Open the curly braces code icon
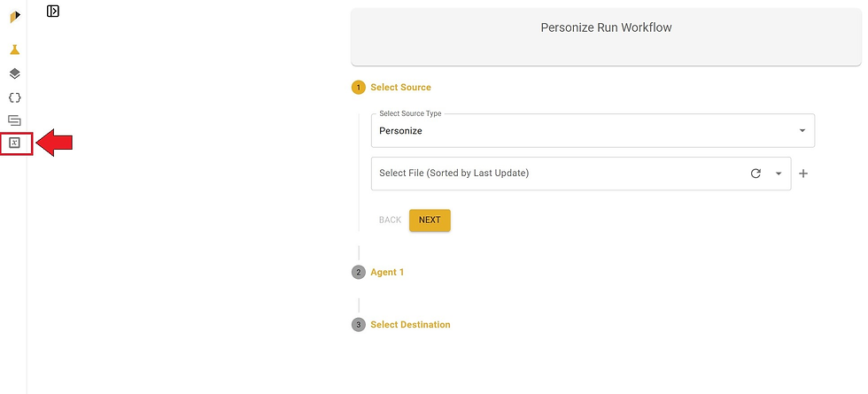The width and height of the screenshot is (868, 394). (x=15, y=97)
